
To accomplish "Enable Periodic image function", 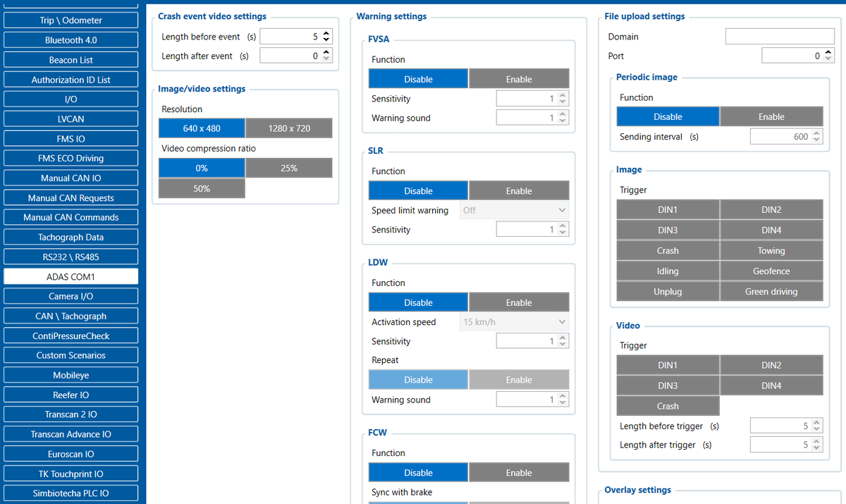I will (x=771, y=117).
